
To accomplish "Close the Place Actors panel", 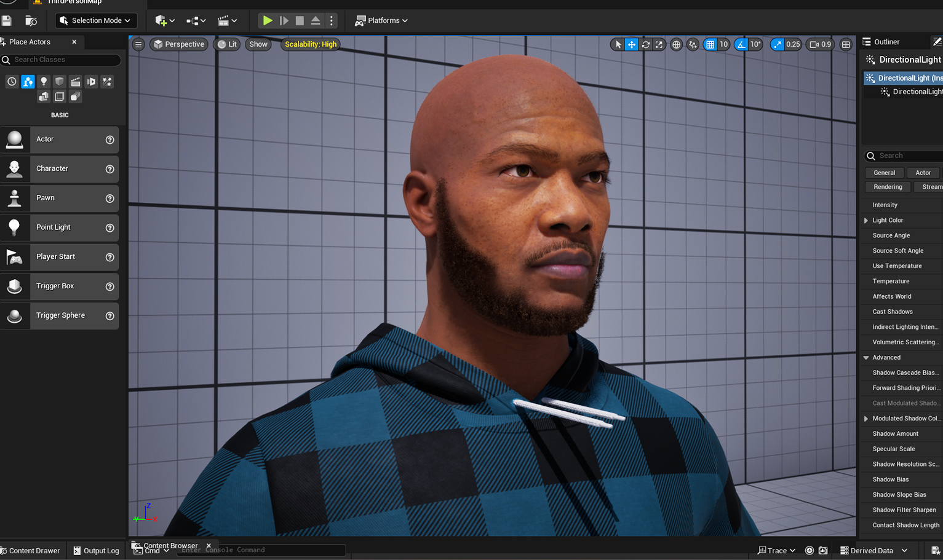I will click(74, 42).
